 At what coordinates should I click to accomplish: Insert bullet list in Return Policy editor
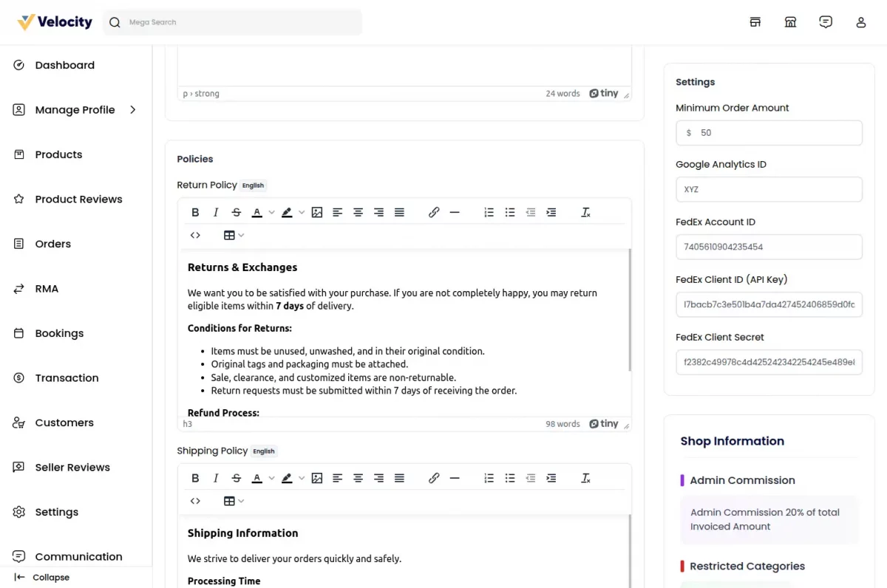pyautogui.click(x=510, y=212)
